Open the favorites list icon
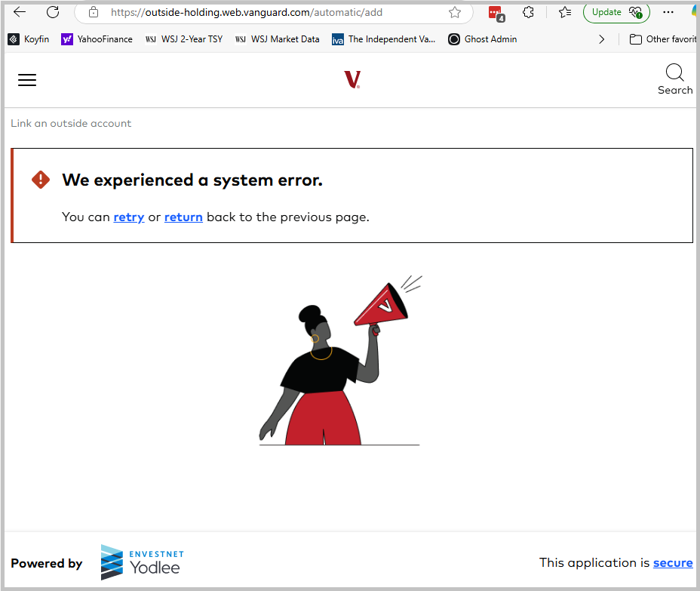The width and height of the screenshot is (700, 591). [565, 13]
